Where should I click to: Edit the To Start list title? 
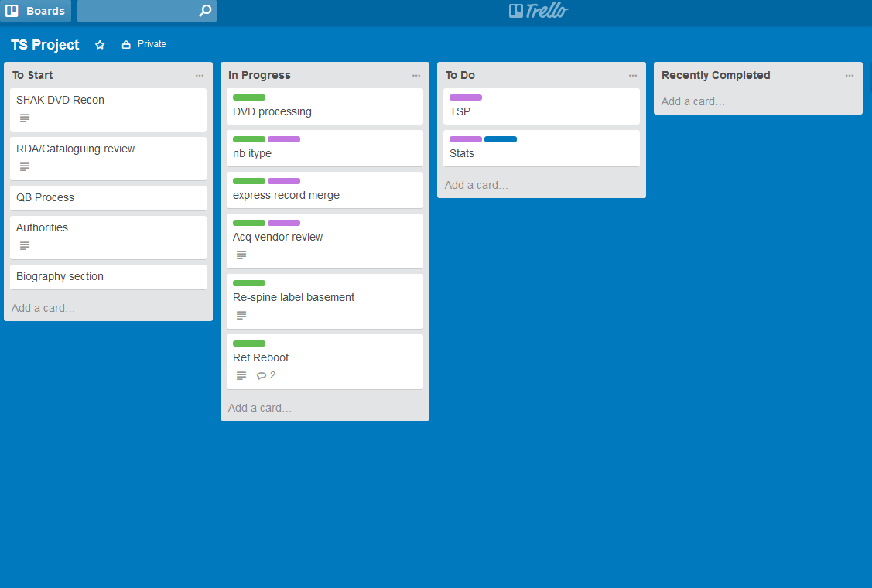(32, 75)
